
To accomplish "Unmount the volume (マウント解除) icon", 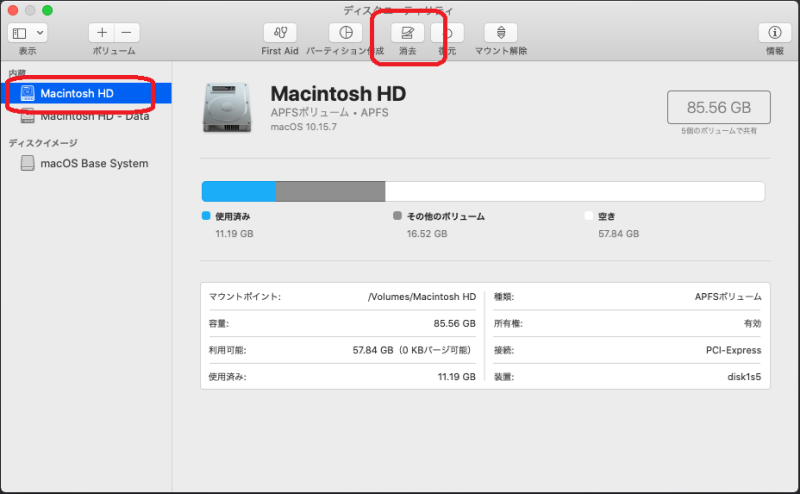I will pyautogui.click(x=501, y=33).
